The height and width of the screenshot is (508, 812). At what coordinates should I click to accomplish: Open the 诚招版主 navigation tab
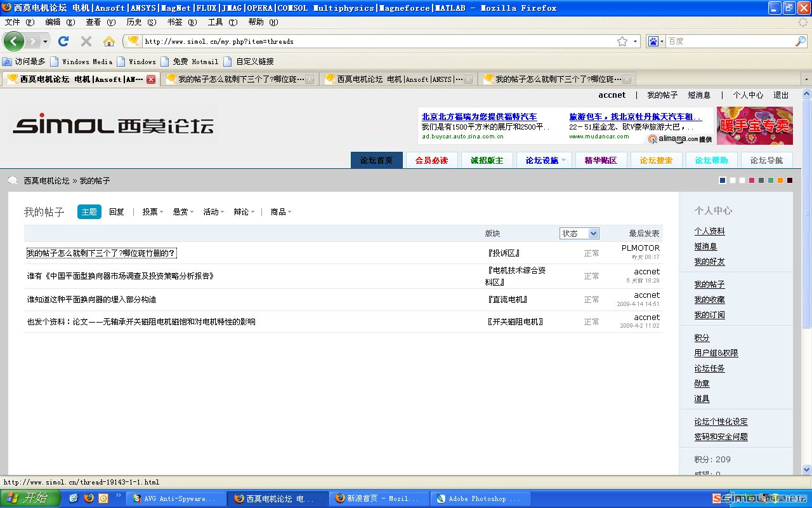[487, 160]
